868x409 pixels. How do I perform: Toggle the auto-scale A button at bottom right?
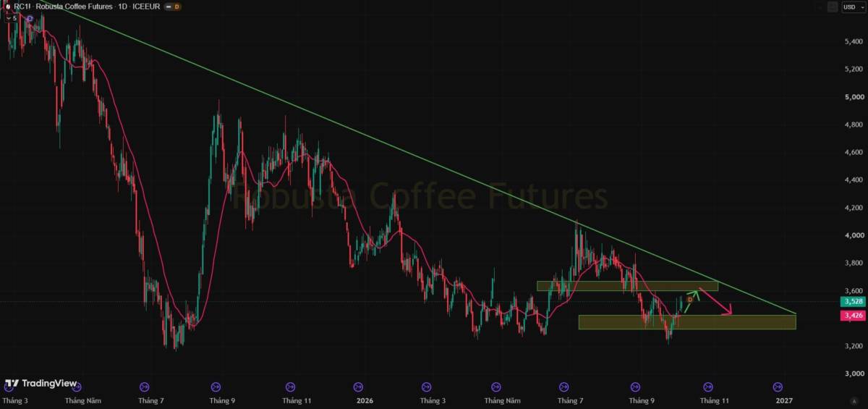[854, 400]
